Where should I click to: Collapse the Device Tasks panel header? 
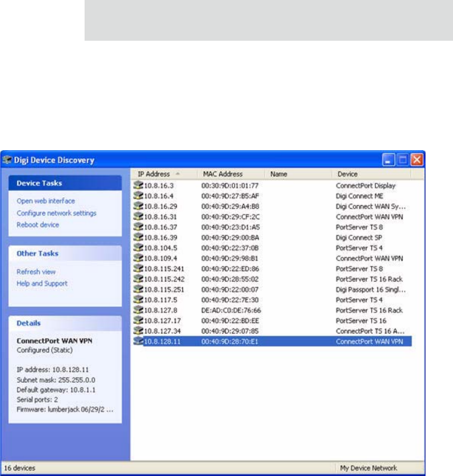(65, 183)
